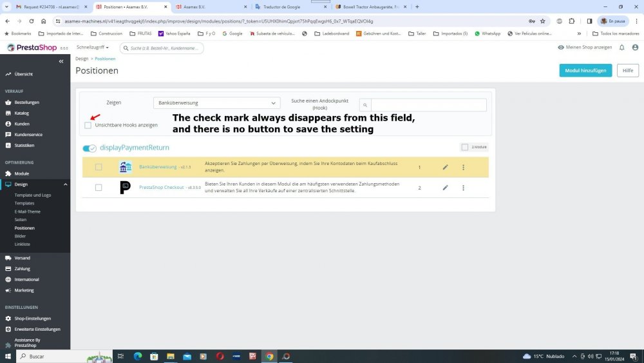The image size is (644, 363).
Task: Focus the Andockpunkt (Hook) search field
Action: pos(428,105)
